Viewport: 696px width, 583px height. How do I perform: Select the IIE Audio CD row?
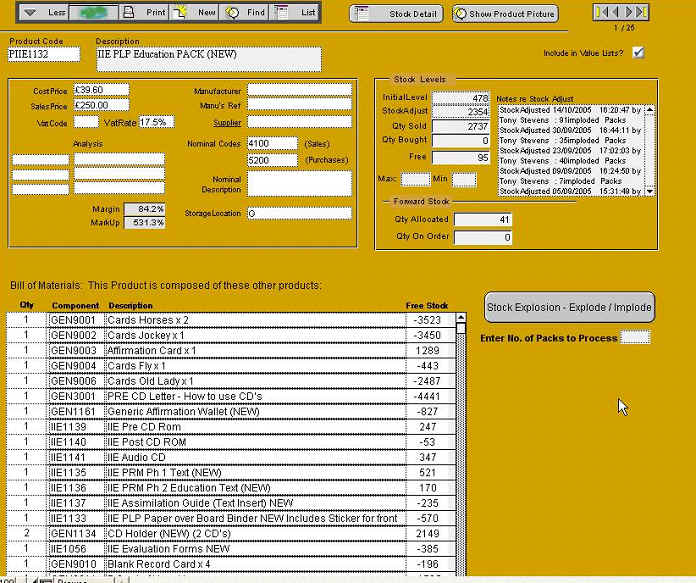231,457
